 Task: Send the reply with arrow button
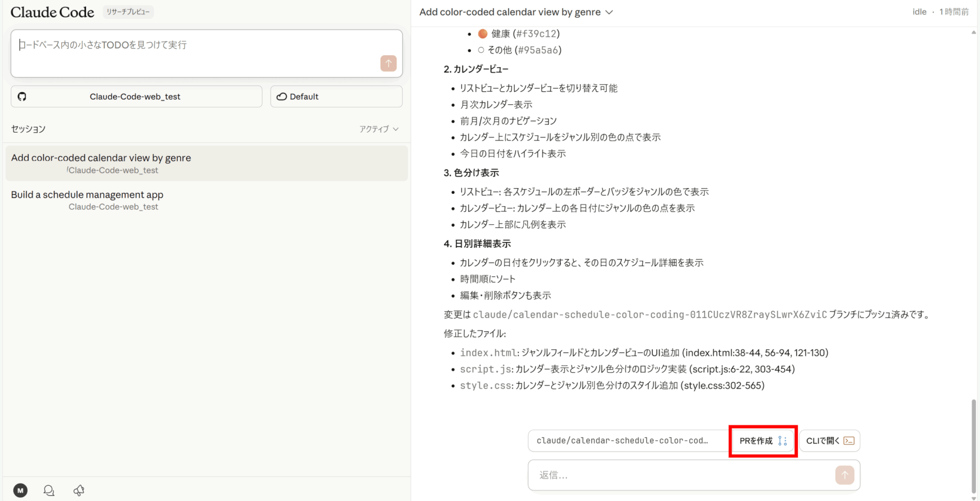coord(845,475)
